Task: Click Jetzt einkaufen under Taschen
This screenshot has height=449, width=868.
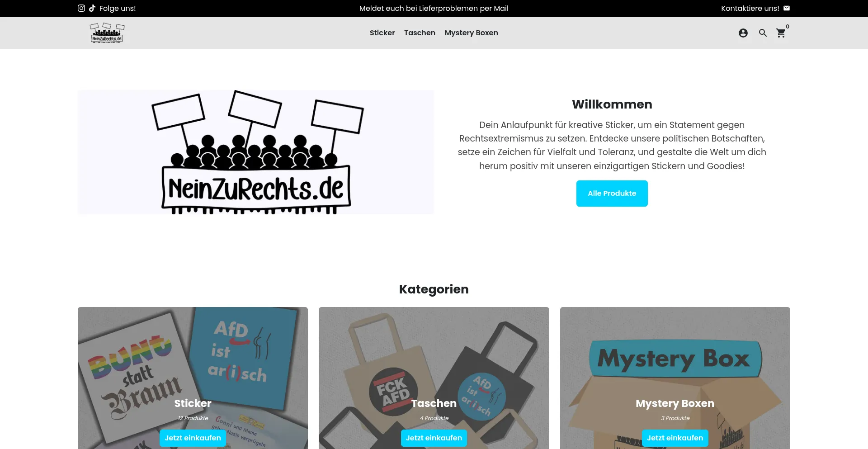Action: (x=434, y=438)
